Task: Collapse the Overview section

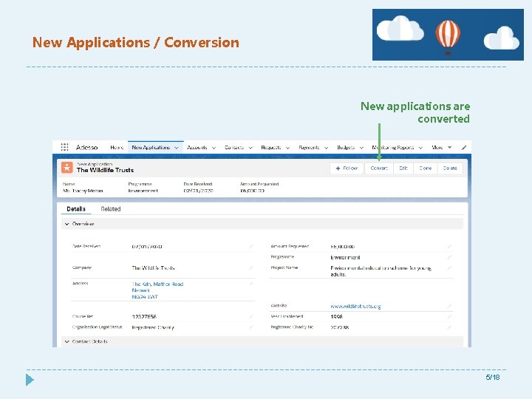Action: point(66,223)
